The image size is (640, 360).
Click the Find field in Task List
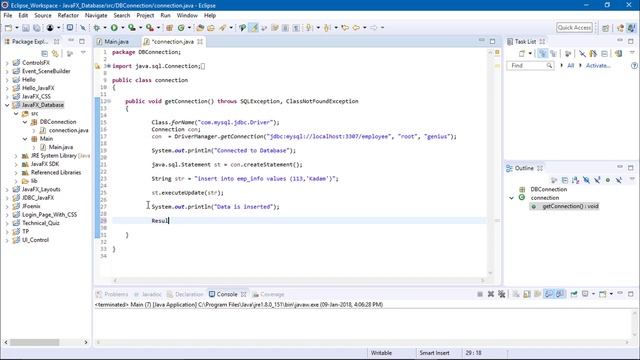click(x=530, y=66)
